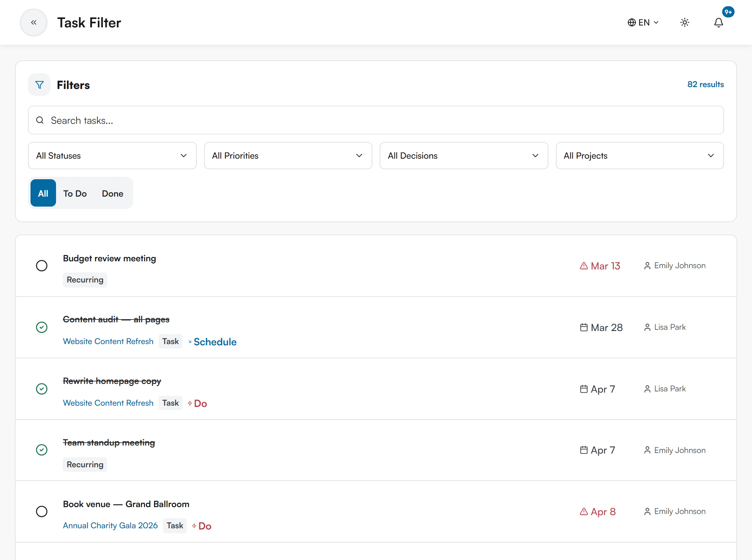
Task: Click Lisa Park on Rewrite homepage copy row
Action: [670, 389]
